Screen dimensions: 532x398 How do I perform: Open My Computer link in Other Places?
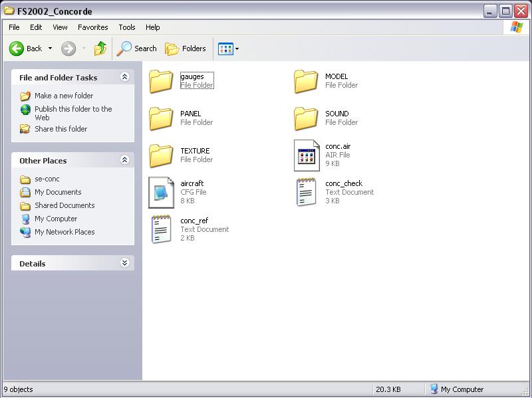(56, 219)
